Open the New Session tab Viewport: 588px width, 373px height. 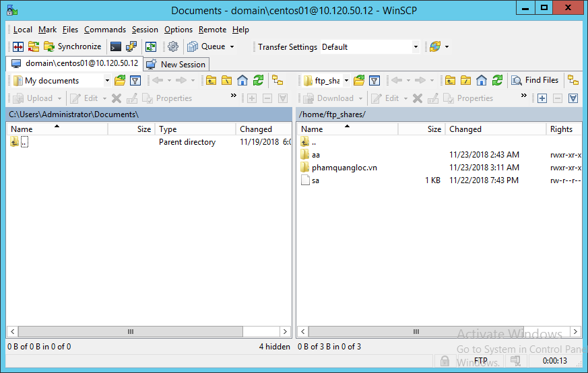tap(176, 65)
